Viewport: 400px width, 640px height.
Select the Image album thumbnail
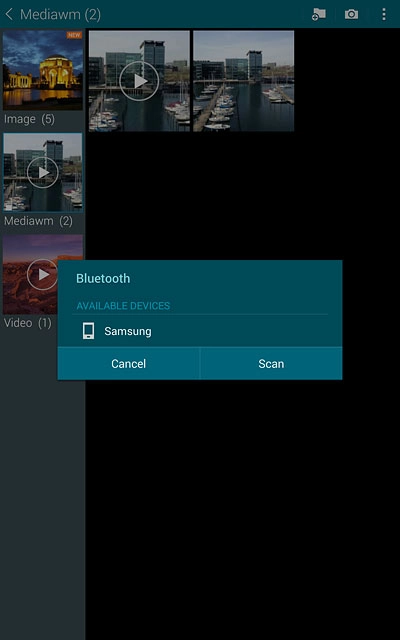coord(43,70)
